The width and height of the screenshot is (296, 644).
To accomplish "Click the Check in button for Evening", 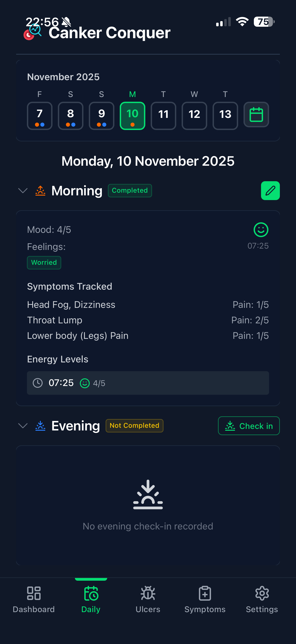I will tap(249, 426).
